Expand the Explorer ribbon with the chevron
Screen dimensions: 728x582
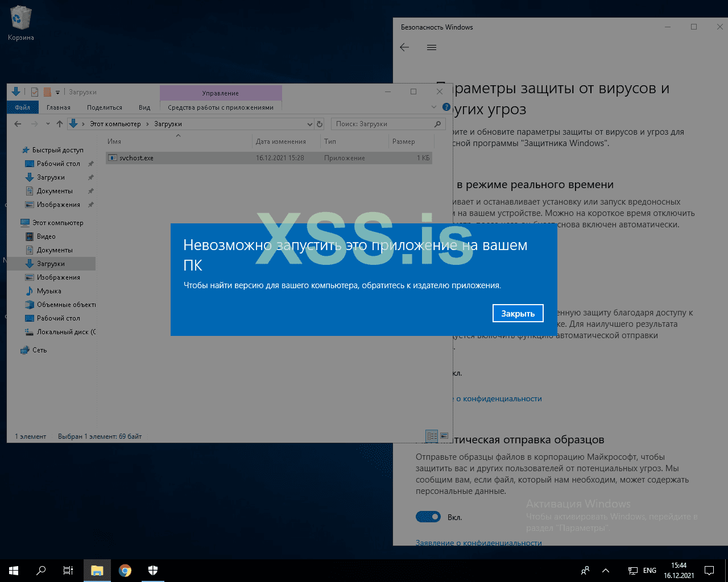434,107
